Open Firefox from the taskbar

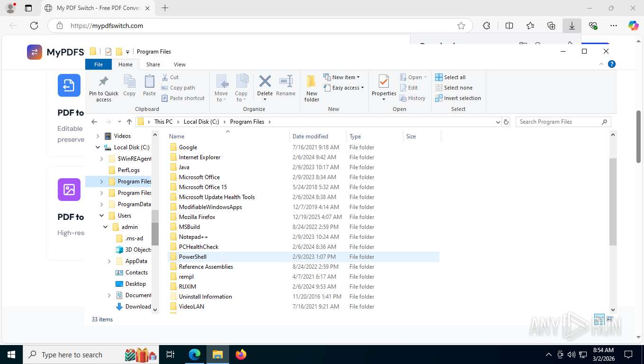(x=241, y=354)
